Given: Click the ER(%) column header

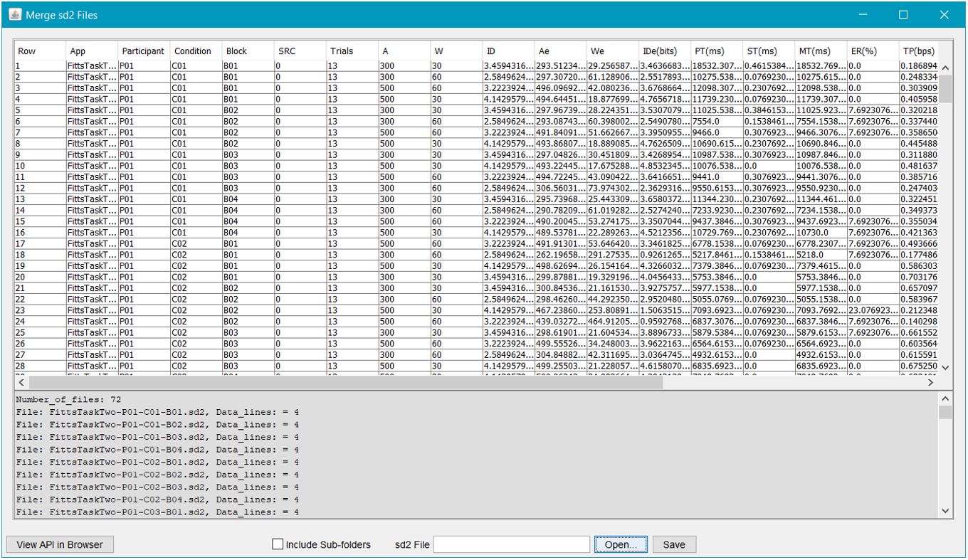Looking at the screenshot, I should pos(867,51).
